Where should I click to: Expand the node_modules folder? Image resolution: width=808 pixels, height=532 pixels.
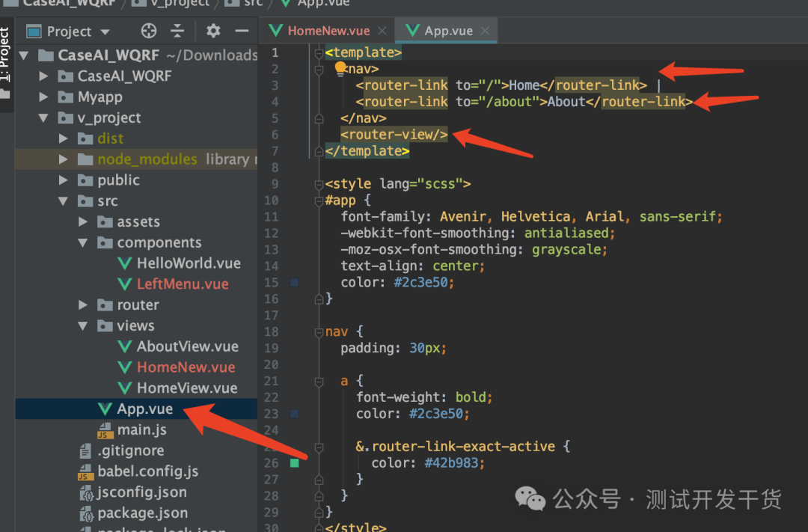tap(63, 159)
